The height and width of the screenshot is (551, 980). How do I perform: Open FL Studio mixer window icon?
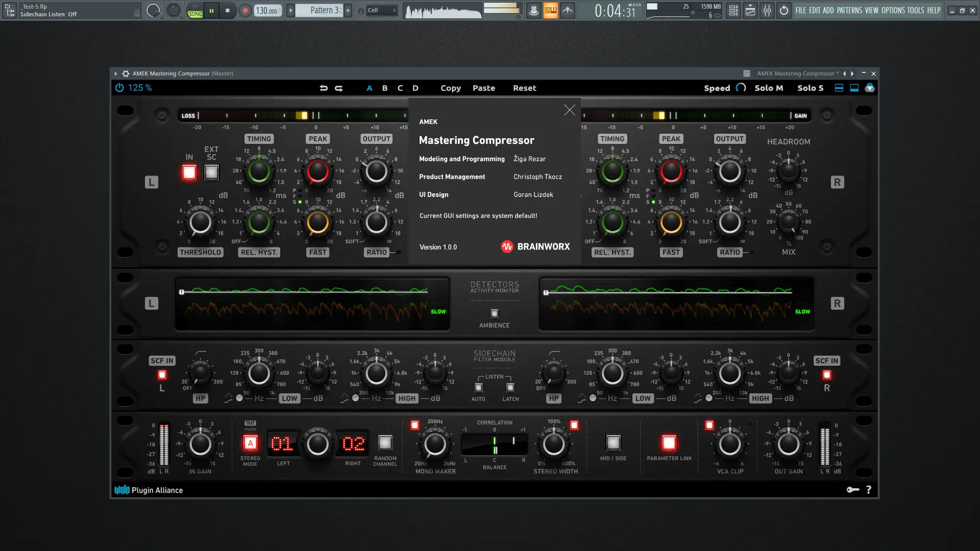coord(767,10)
